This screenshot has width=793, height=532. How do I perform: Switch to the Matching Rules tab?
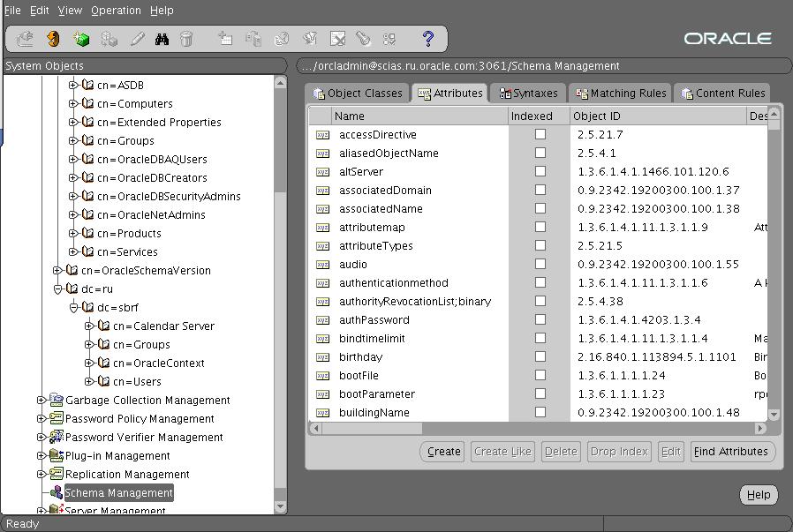tap(621, 93)
